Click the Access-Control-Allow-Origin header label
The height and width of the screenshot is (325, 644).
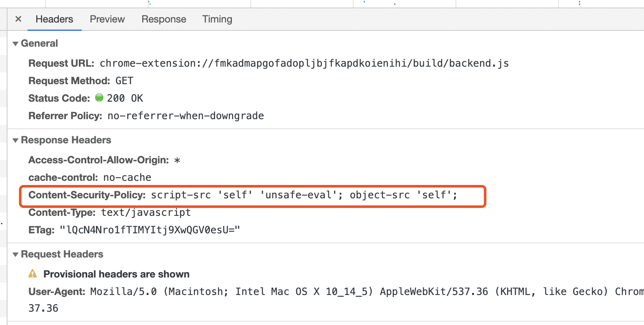pyautogui.click(x=98, y=160)
